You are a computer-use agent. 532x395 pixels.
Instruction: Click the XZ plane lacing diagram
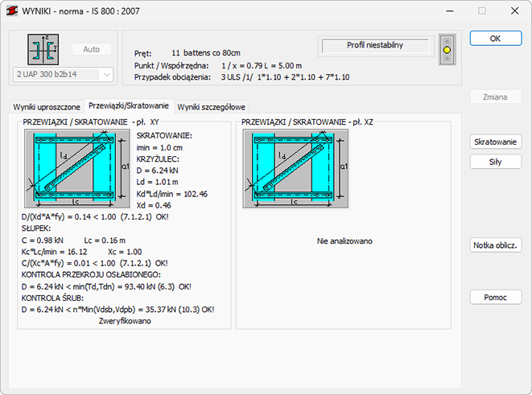(295, 169)
